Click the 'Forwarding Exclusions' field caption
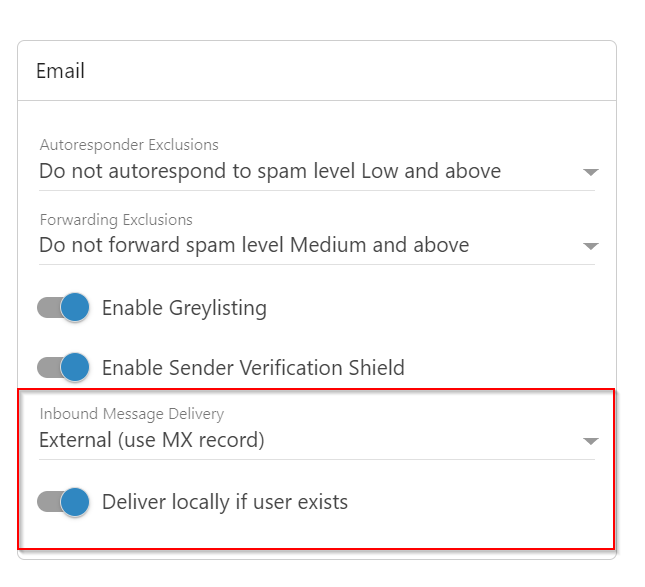 click(116, 219)
